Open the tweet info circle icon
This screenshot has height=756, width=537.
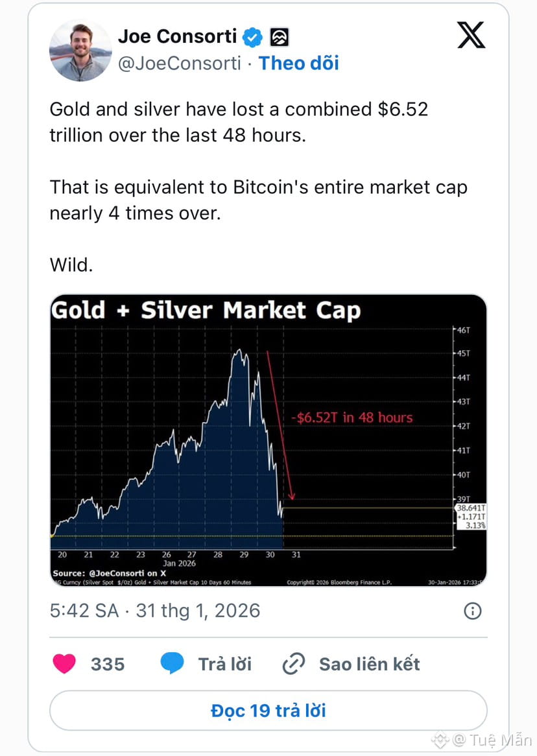(473, 611)
